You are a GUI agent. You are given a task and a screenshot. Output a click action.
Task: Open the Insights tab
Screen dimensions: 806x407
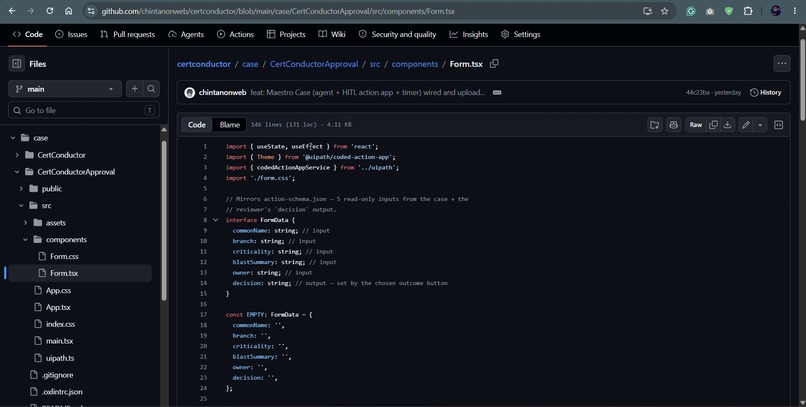469,34
